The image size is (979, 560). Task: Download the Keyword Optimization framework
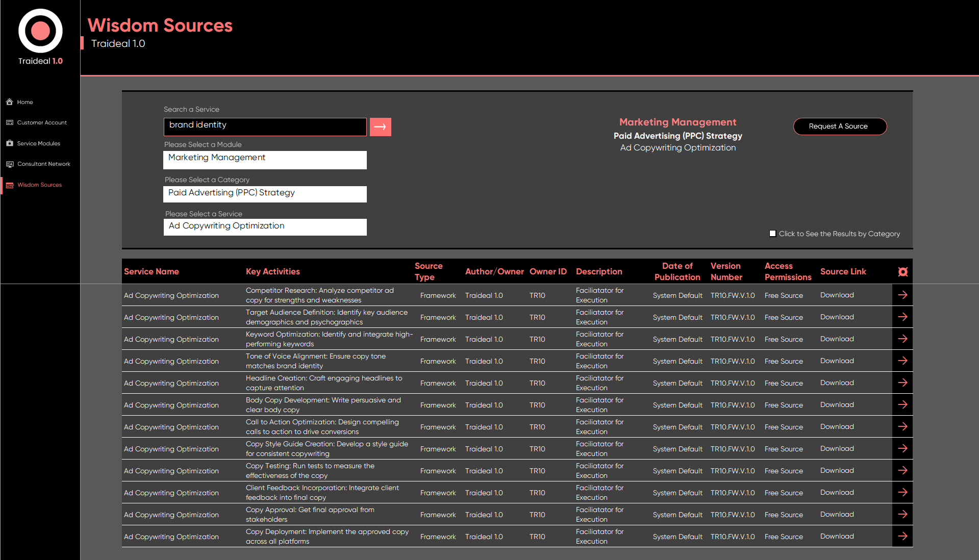[837, 339]
